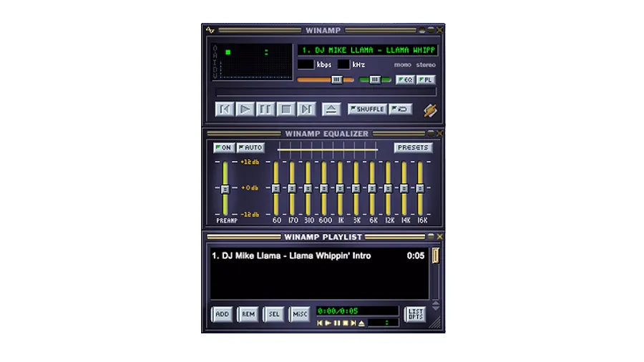The width and height of the screenshot is (644, 362).
Task: Open the LIST OPTS menu
Action: pyautogui.click(x=415, y=314)
